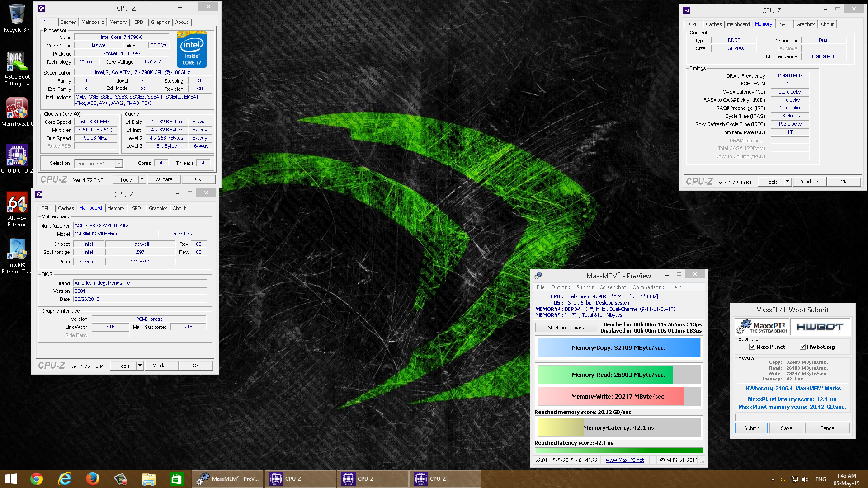Open the Comparisons menu in MaxxMEM²

[648, 287]
